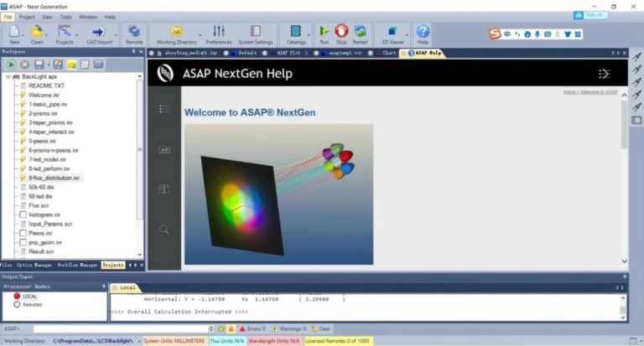Click the green execute icon beside command input
The image size is (644, 346).
click(x=221, y=328)
